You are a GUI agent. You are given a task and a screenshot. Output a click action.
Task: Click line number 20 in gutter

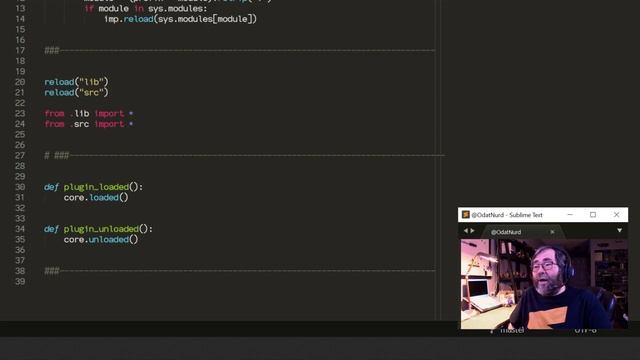click(20, 82)
